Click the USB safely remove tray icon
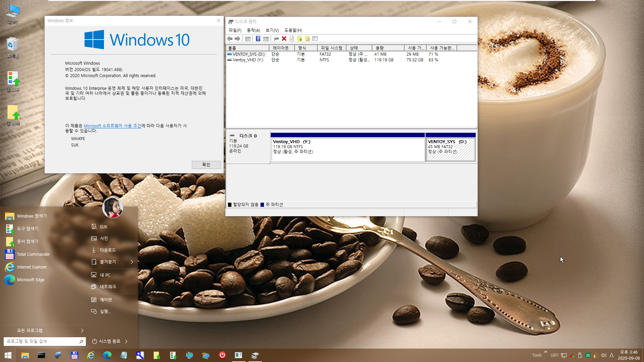 (580, 355)
